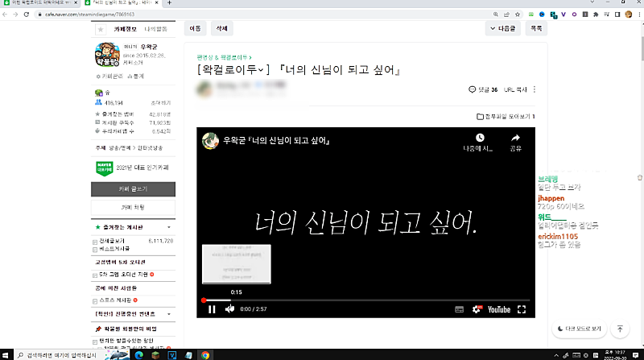Click the 목록 list button
The width and height of the screenshot is (644, 360).
535,28
